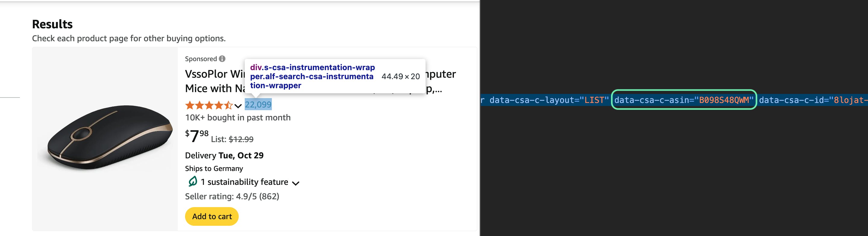Image resolution: width=868 pixels, height=236 pixels.
Task: Click the 10K+ bought in past month text
Action: pos(237,117)
